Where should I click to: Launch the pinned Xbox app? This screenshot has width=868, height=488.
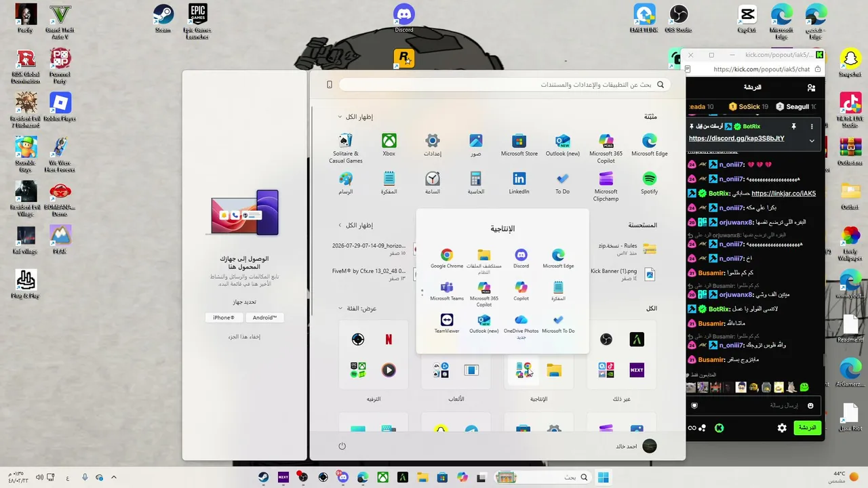click(389, 145)
